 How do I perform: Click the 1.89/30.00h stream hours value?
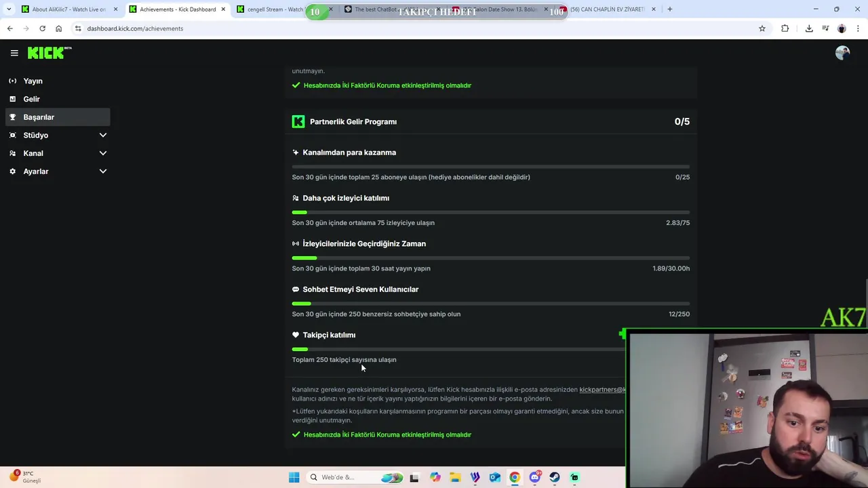tap(671, 268)
